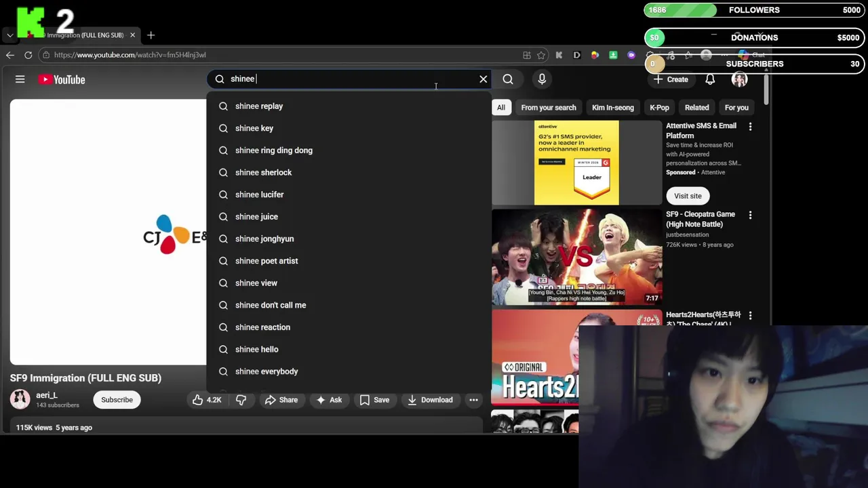Go to YouTube home via logo

point(62,79)
